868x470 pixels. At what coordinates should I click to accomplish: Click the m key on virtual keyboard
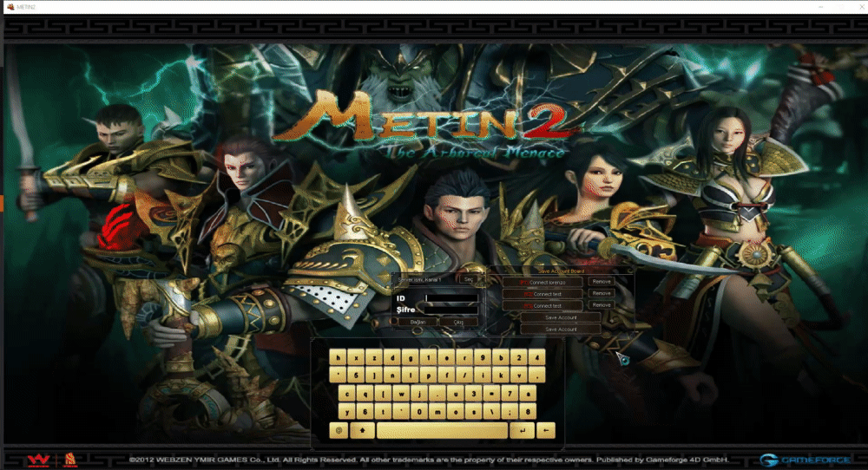click(x=437, y=411)
